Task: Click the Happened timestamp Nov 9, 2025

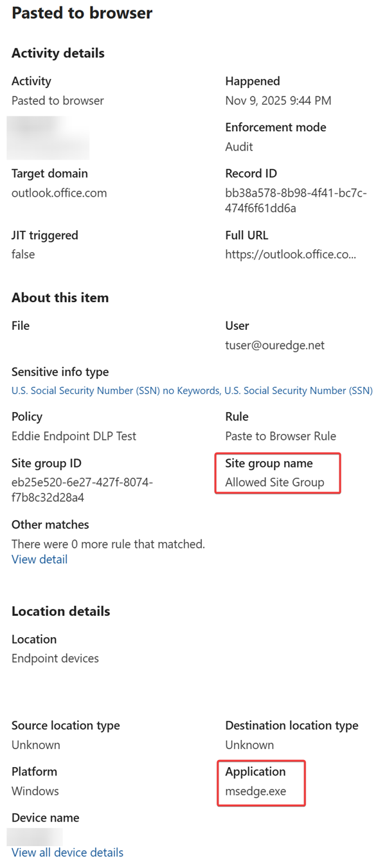Action: point(278,100)
